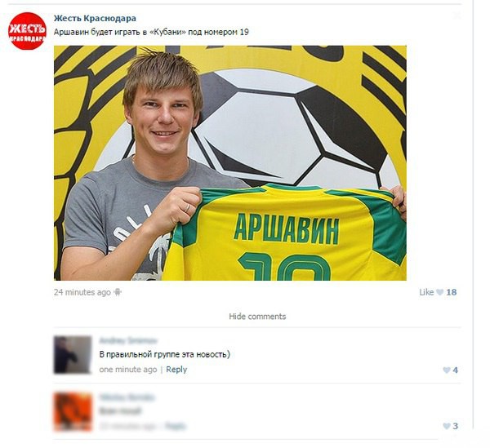490x448 pixels.
Task: Open the second commenter's orange avatar
Action: tap(73, 411)
